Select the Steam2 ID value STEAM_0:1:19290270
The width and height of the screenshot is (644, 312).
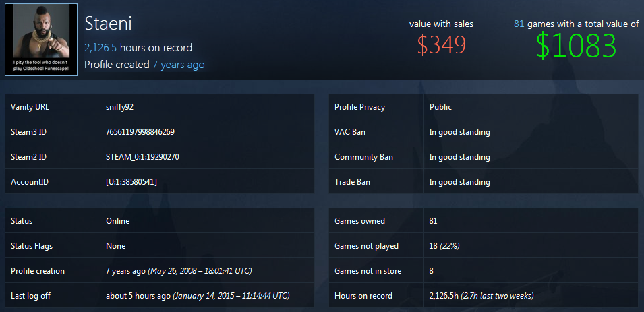[x=142, y=157]
